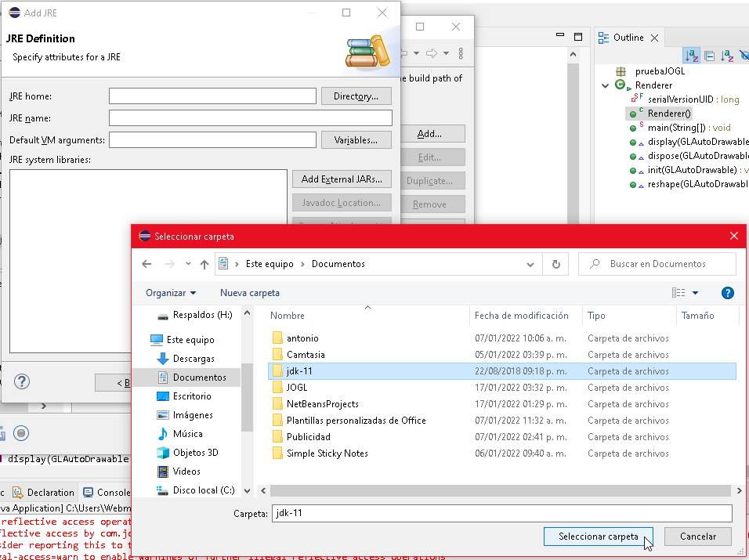Image resolution: width=749 pixels, height=560 pixels.
Task: Switch to the Declaration tab
Action: point(43,492)
